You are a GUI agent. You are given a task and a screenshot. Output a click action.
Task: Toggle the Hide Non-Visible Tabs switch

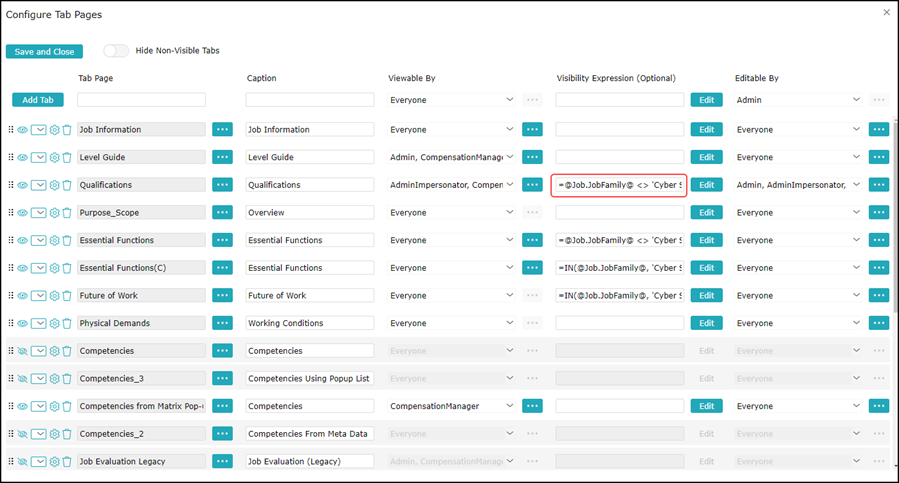116,51
